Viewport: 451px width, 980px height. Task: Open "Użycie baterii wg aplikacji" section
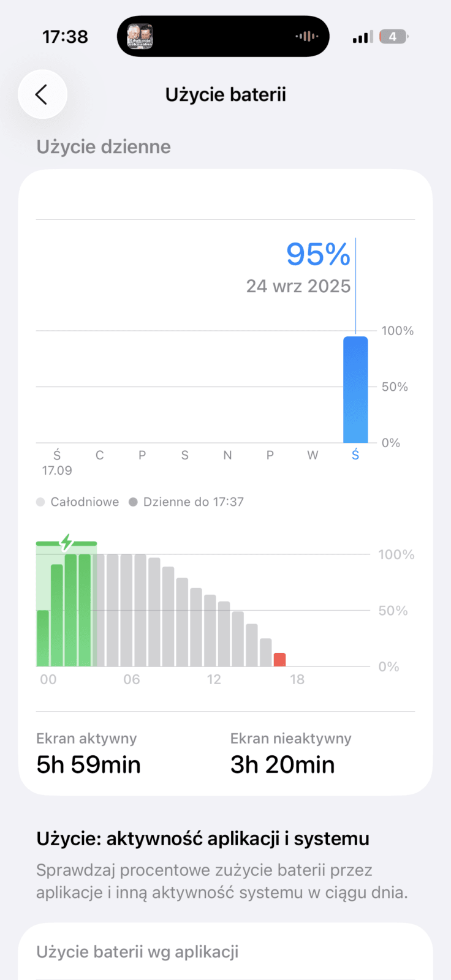(137, 952)
